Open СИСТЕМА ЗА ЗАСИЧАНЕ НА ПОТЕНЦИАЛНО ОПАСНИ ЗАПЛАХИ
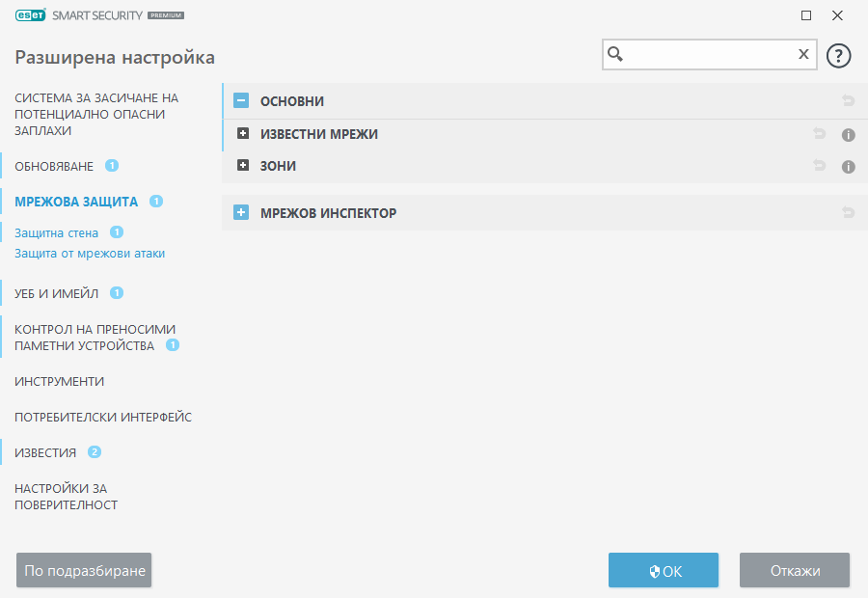 click(96, 114)
